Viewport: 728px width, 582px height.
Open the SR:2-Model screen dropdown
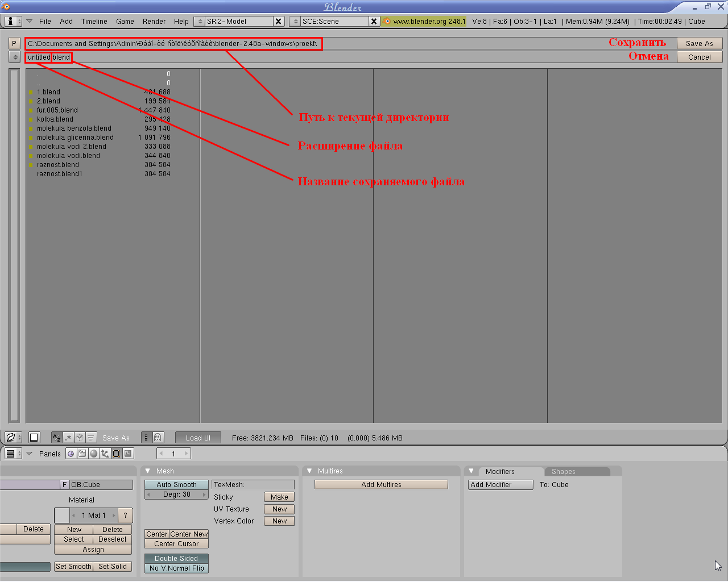coord(200,22)
